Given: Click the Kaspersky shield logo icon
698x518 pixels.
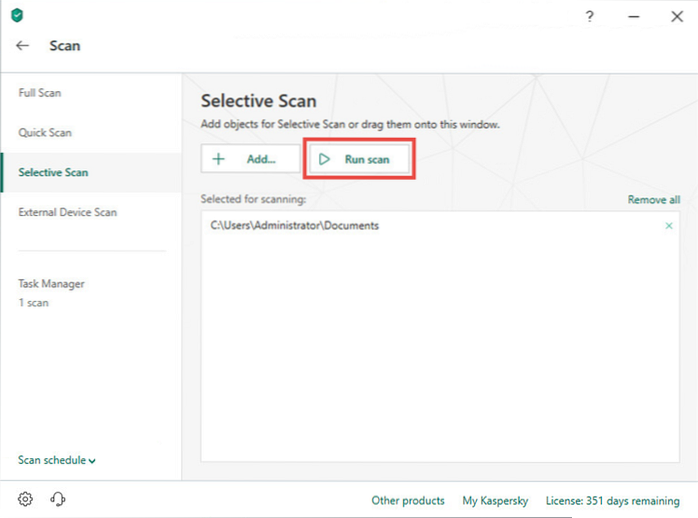Looking at the screenshot, I should (17, 16).
